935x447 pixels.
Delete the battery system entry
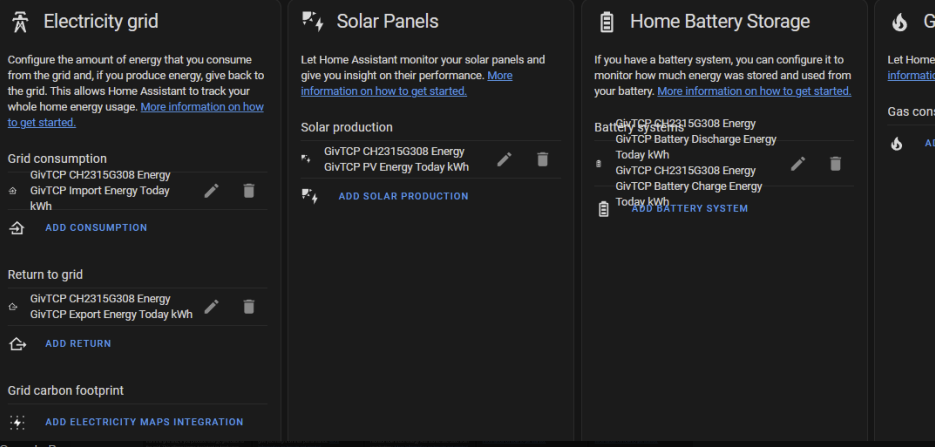click(x=835, y=163)
